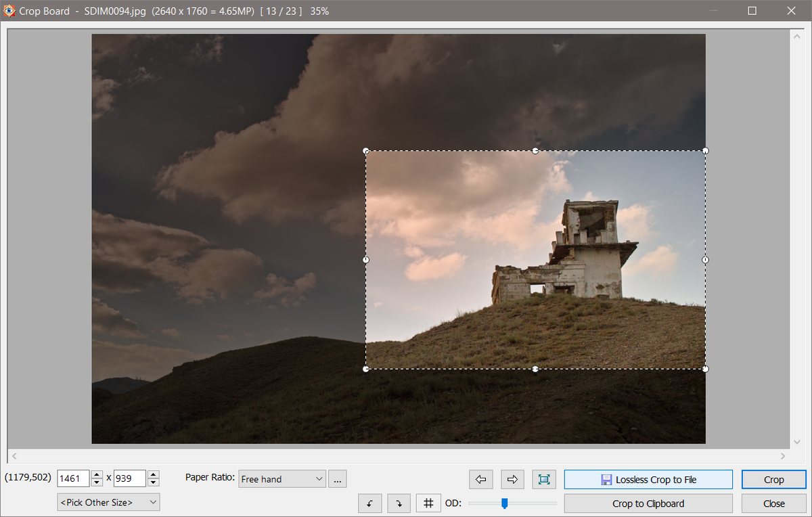Decrease crop width with down stepper
The width and height of the screenshot is (812, 517).
coord(97,482)
